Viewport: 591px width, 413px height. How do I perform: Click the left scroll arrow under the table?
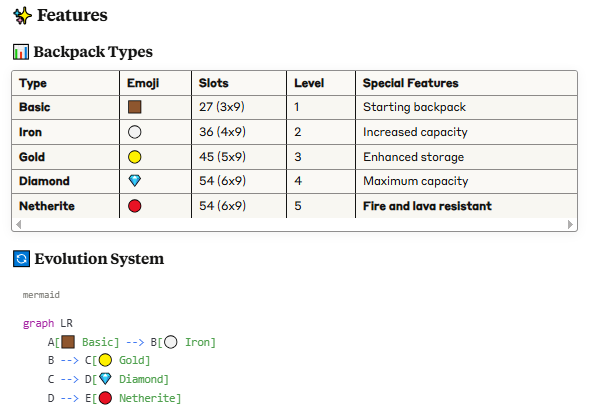coord(18,225)
